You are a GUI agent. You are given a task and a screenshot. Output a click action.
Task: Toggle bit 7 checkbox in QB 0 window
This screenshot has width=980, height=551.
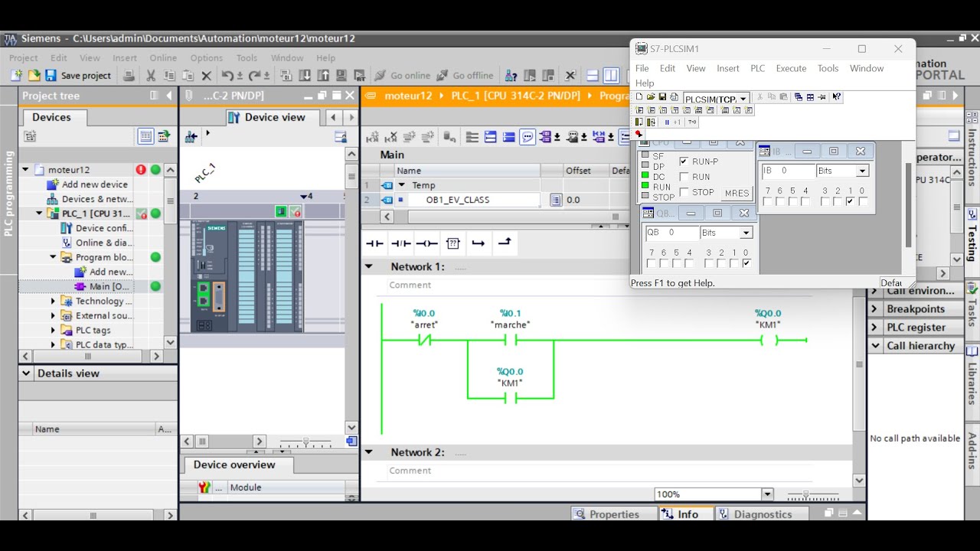pyautogui.click(x=651, y=263)
